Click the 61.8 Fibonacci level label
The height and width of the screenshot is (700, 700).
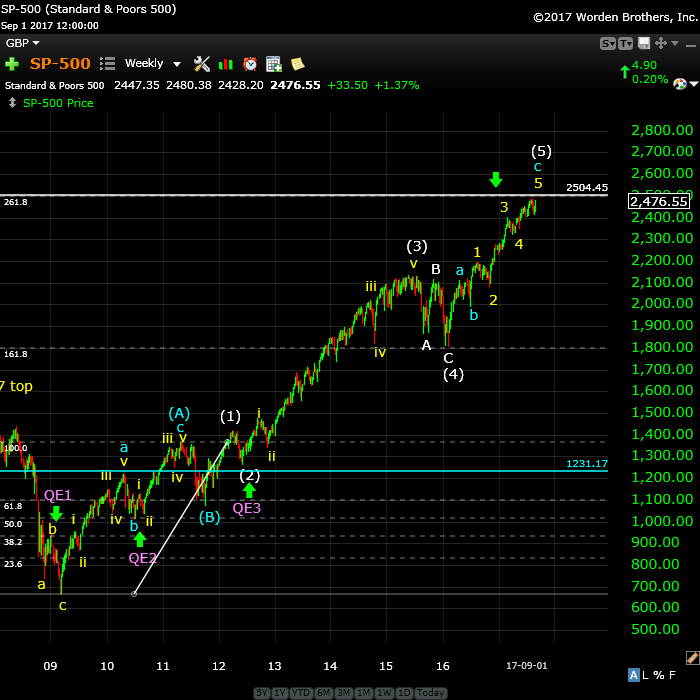click(13, 506)
